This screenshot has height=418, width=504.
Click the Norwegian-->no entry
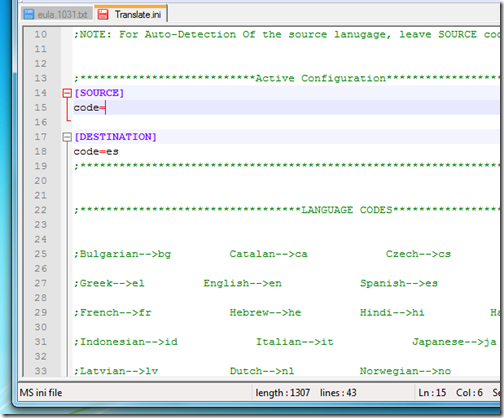(405, 371)
